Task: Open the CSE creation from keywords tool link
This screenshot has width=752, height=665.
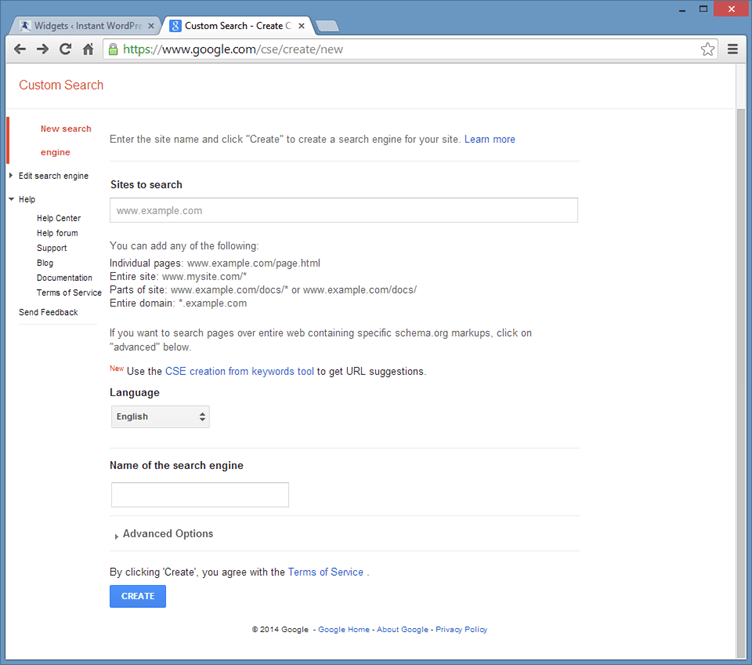Action: (239, 371)
